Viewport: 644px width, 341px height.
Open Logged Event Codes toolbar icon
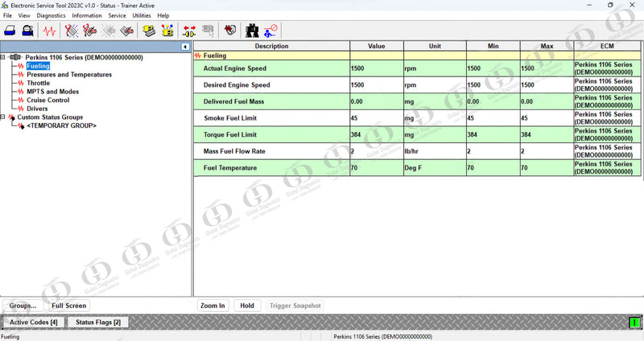pos(127,31)
